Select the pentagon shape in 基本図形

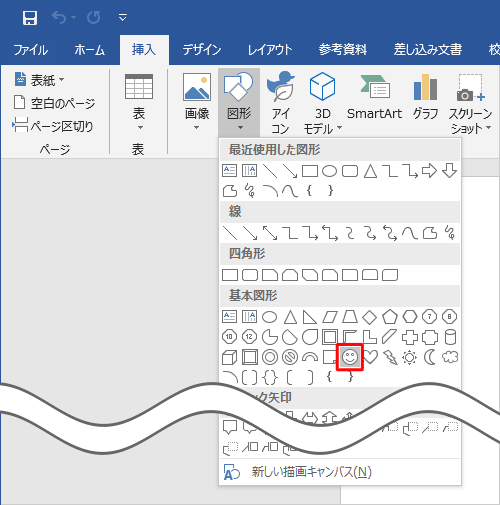390,317
